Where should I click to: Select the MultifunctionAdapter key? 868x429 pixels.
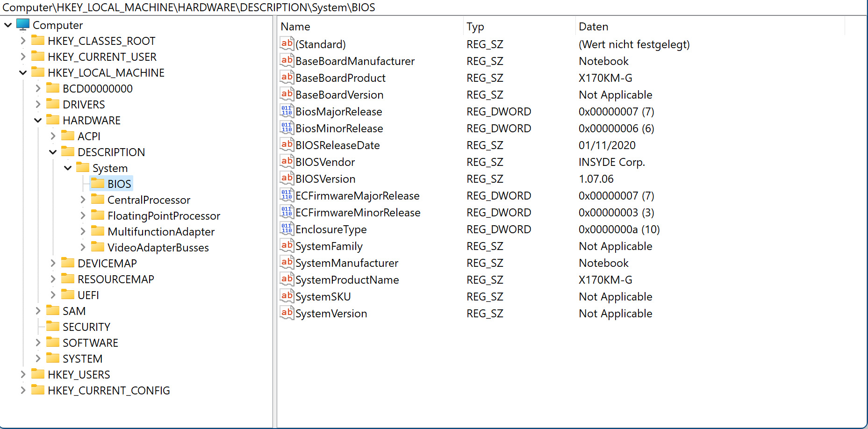pyautogui.click(x=161, y=231)
